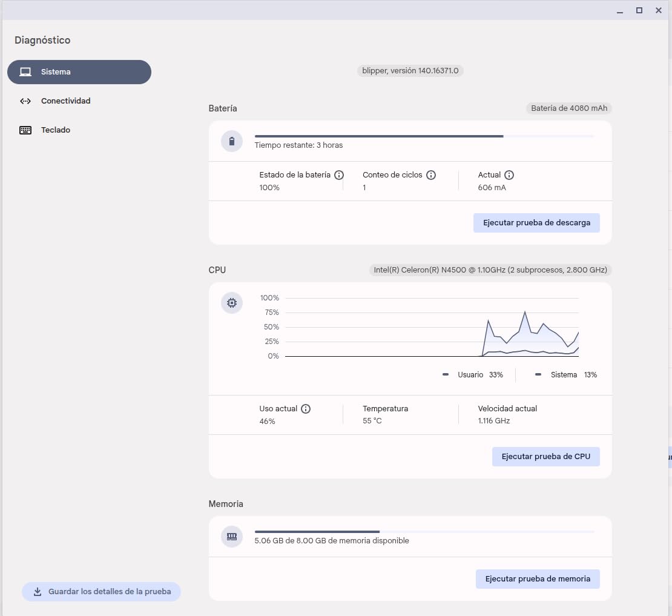Click the Teclado keyboard icon in sidebar

(25, 130)
